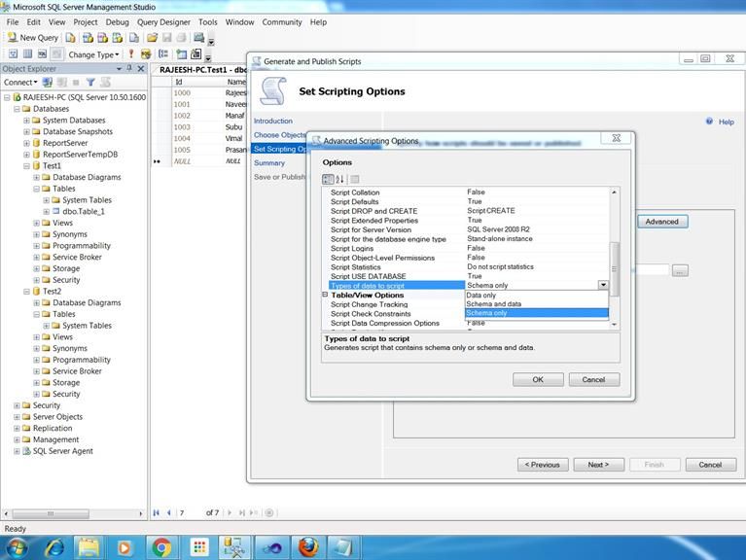Click the Add Table toolbar icon
The height and width of the screenshot is (560, 746).
(x=181, y=54)
